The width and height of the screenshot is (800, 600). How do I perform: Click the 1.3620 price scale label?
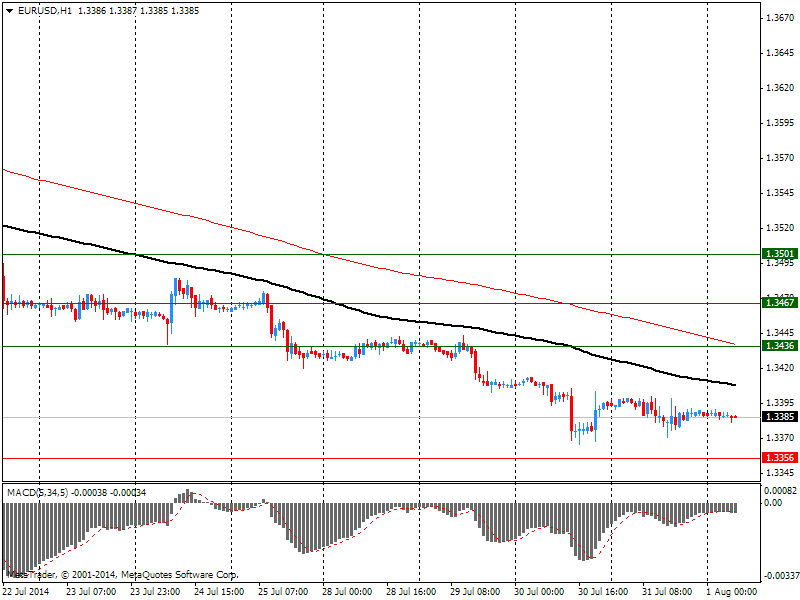point(780,88)
